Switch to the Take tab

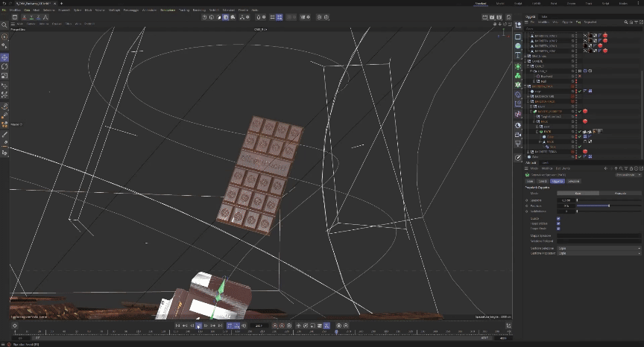[x=544, y=17]
